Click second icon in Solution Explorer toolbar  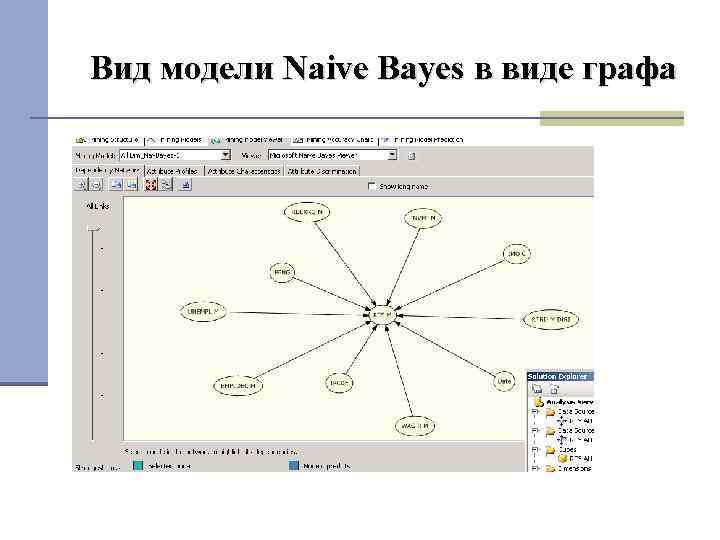tap(554, 390)
